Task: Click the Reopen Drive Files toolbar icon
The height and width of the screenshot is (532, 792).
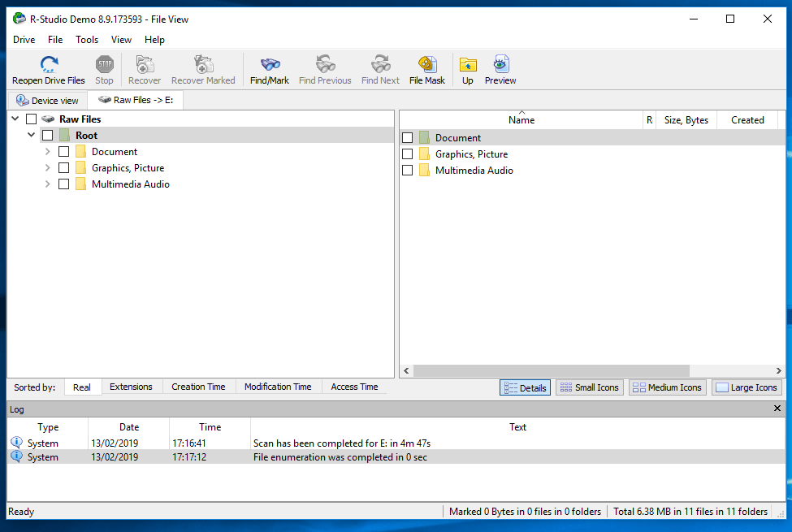Action: point(49,64)
